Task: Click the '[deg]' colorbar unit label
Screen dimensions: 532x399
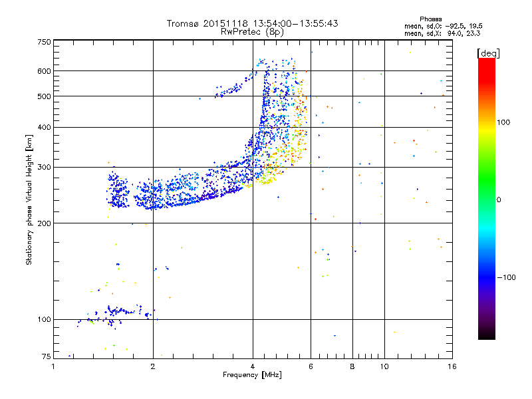Action: [488, 53]
